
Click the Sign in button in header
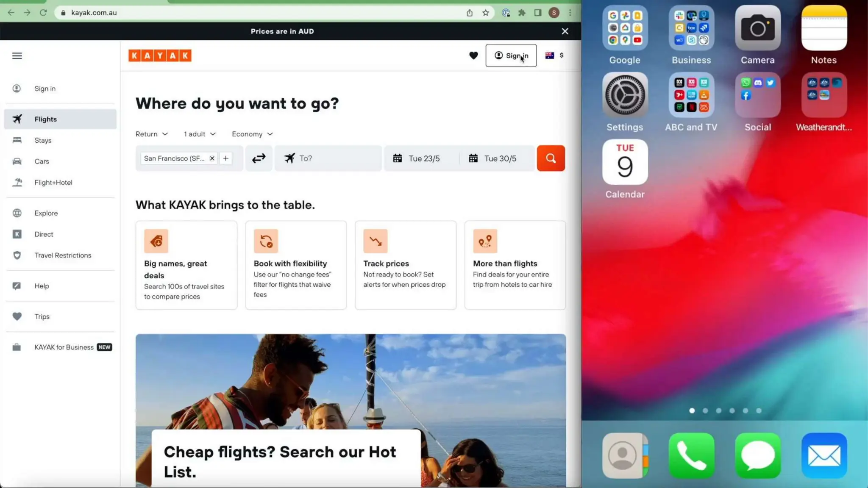[x=511, y=55]
